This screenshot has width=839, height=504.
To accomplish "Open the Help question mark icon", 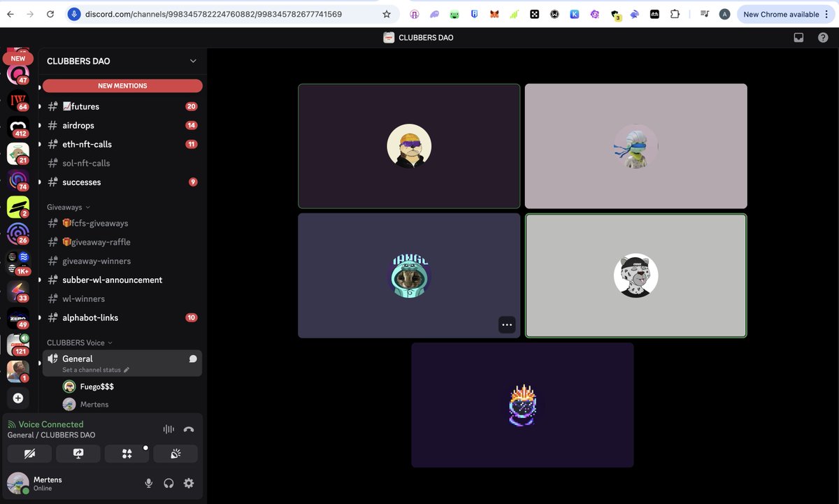I will pos(823,37).
